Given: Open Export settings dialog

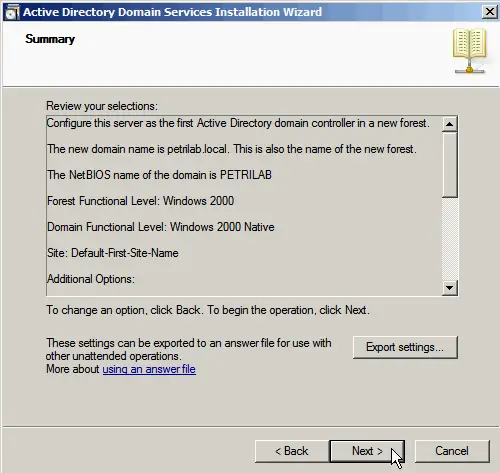Looking at the screenshot, I should [405, 347].
